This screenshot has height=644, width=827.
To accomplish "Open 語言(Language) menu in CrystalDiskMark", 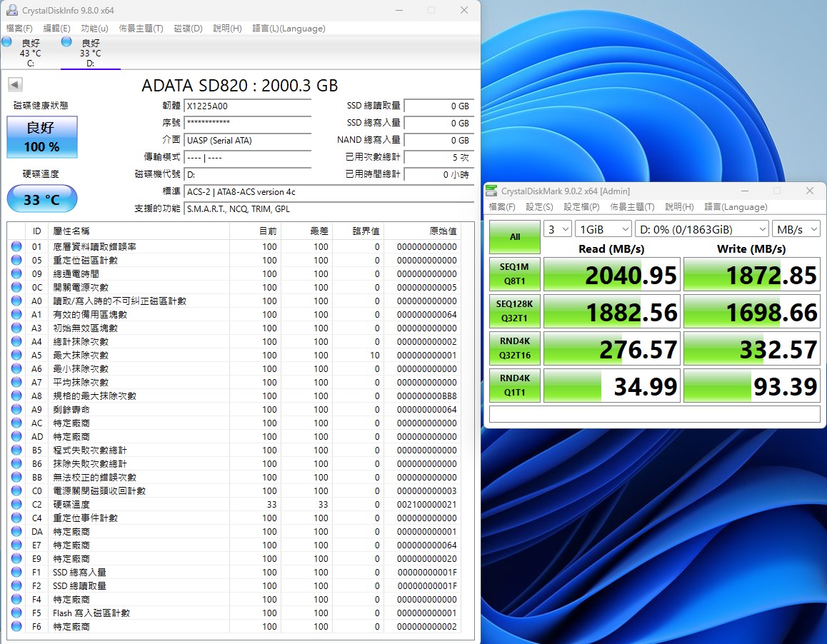I will point(736,207).
